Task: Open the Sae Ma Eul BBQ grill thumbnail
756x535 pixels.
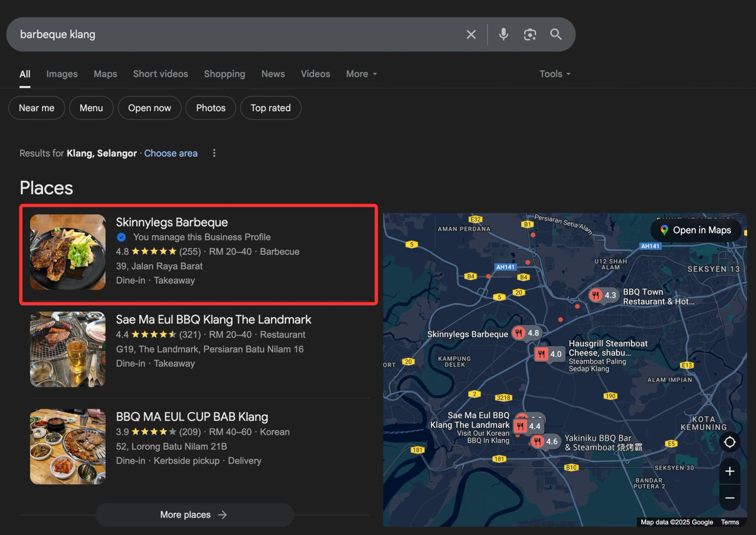Action: 68,349
